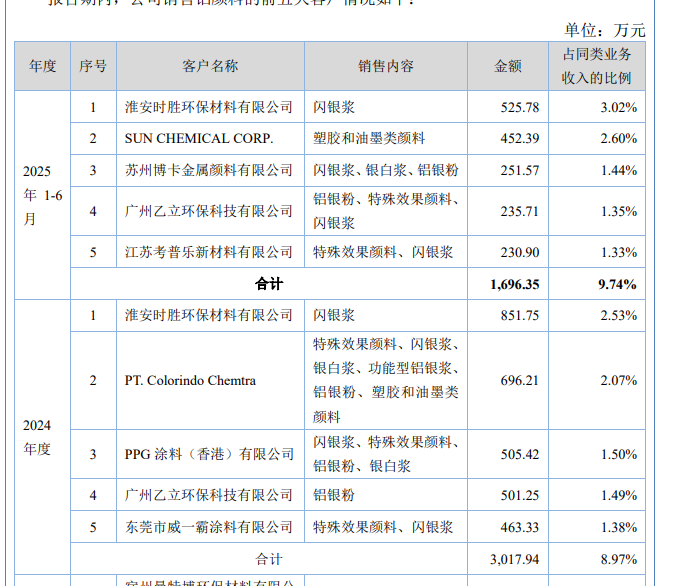Click the 2025 年 1-6 月 period cell
This screenshot has width=684, height=586.
click(x=43, y=195)
